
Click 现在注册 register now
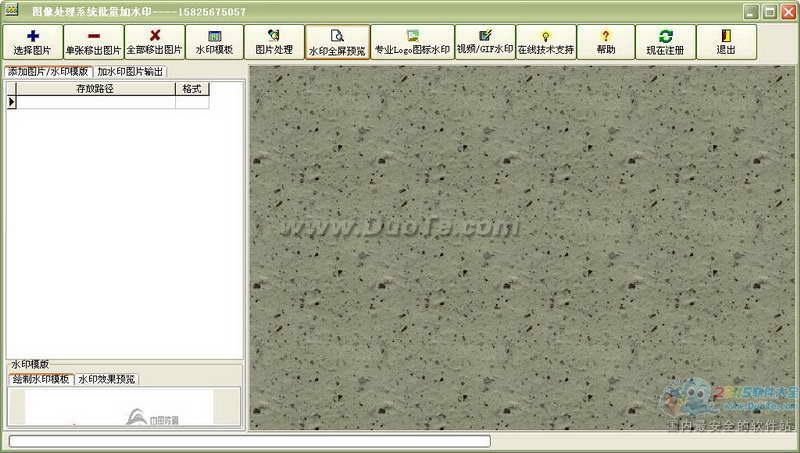pos(665,42)
